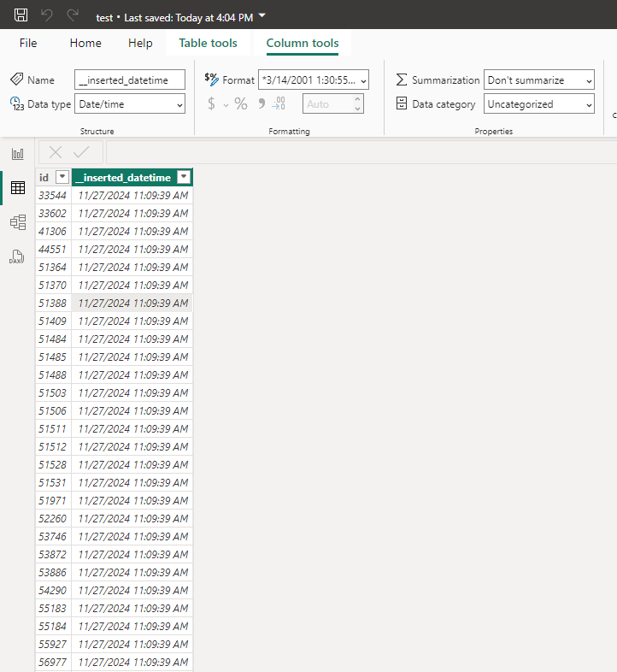Viewport: 617px width, 672px height.
Task: Open the Data type Date/time dropdown
Action: coord(130,103)
